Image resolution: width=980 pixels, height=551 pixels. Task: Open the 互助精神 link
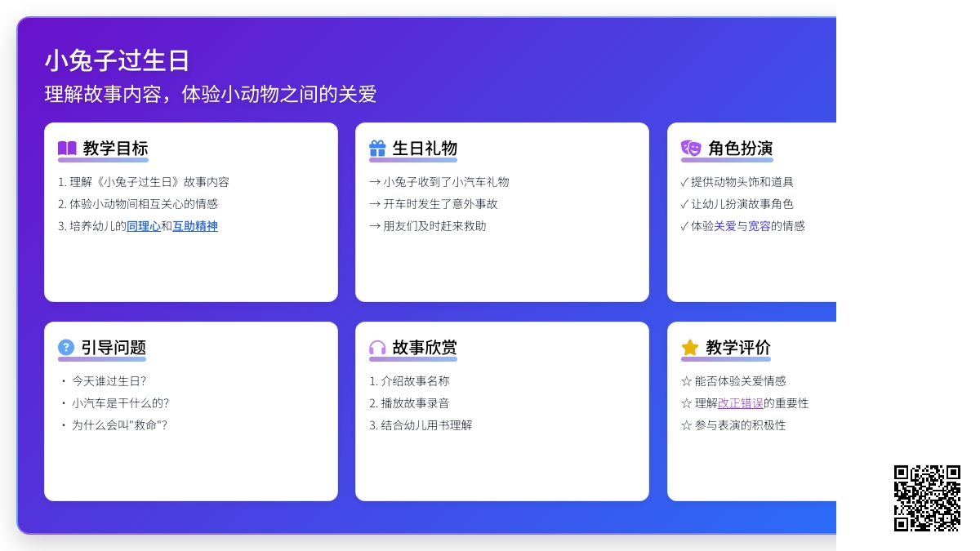click(195, 226)
